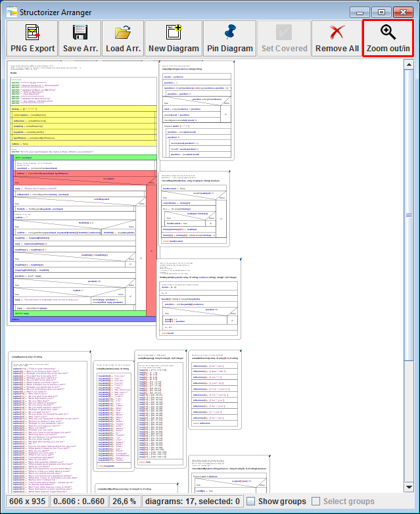The height and width of the screenshot is (514, 420).
Task: Open Load Arr. folder button
Action: pyautogui.click(x=123, y=39)
